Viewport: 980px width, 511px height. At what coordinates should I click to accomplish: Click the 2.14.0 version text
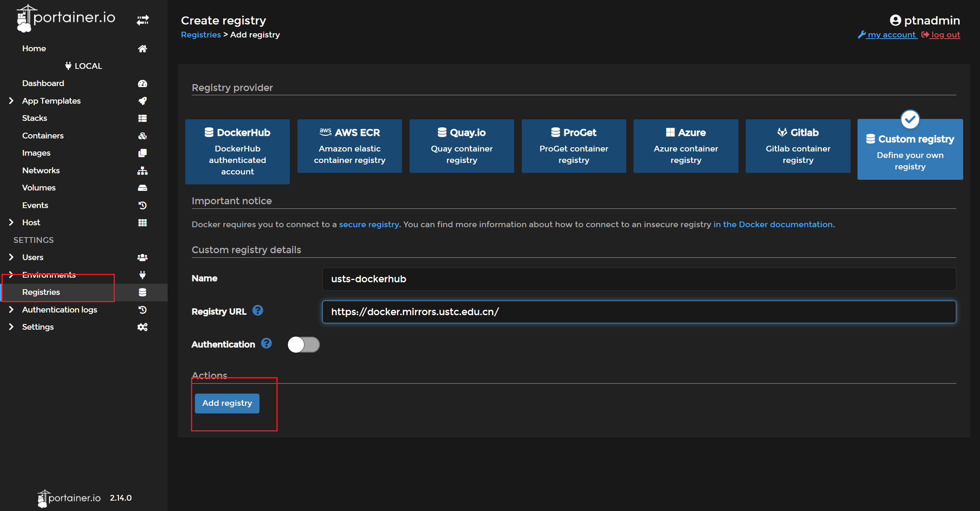pyautogui.click(x=121, y=498)
